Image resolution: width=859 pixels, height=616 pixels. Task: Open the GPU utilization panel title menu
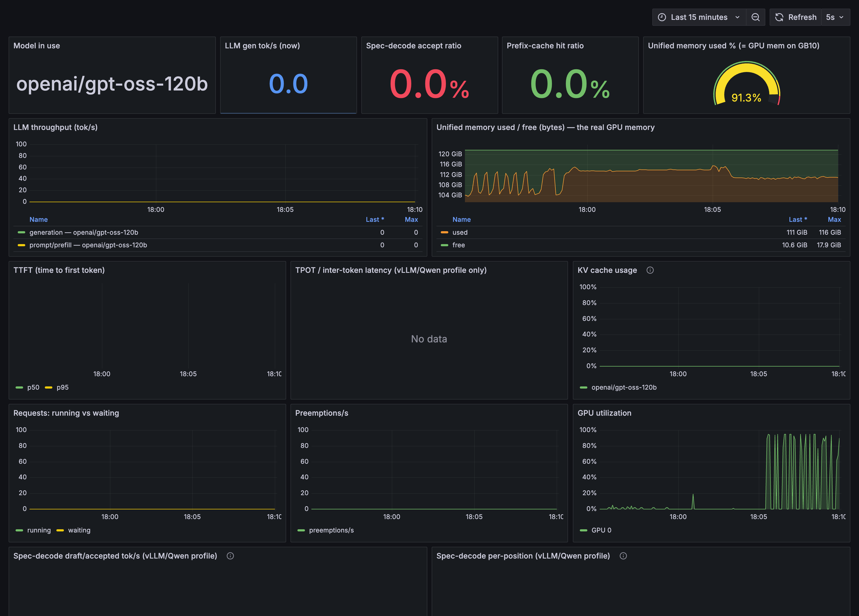604,413
